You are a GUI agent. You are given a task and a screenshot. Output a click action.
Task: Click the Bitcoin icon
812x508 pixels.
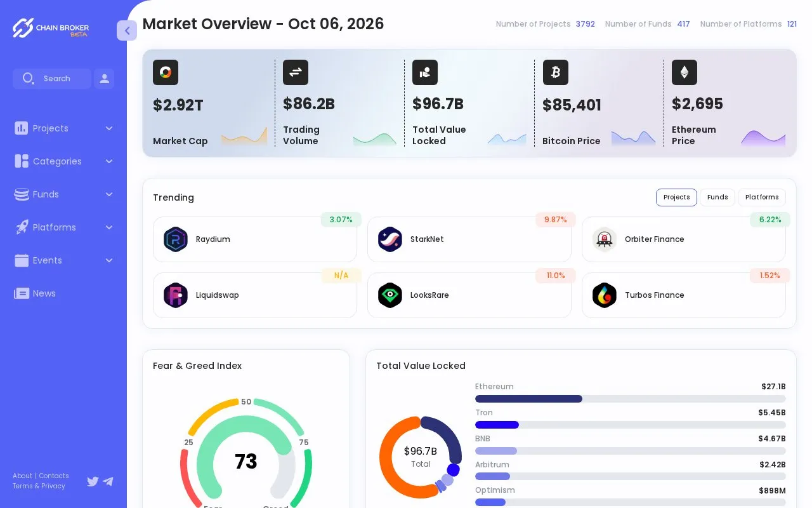tap(556, 72)
